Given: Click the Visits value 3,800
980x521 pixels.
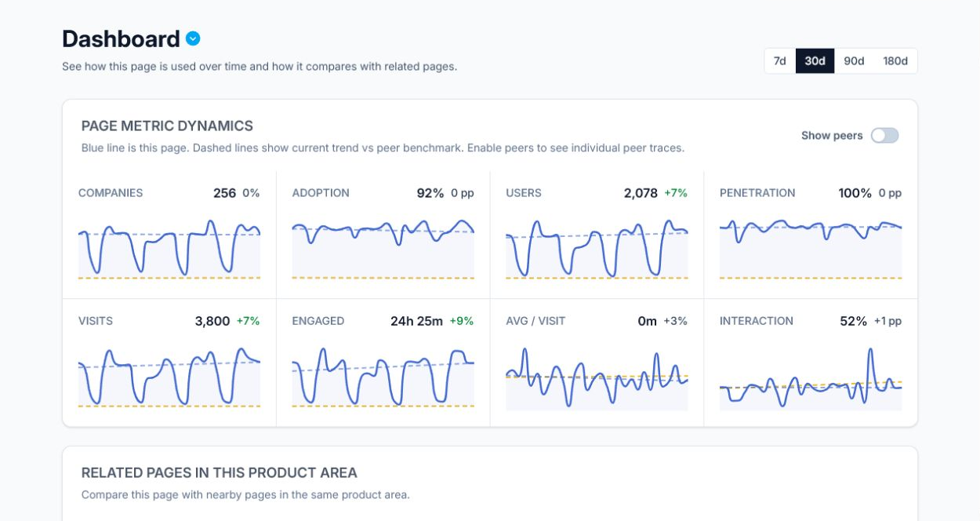Looking at the screenshot, I should [212, 321].
